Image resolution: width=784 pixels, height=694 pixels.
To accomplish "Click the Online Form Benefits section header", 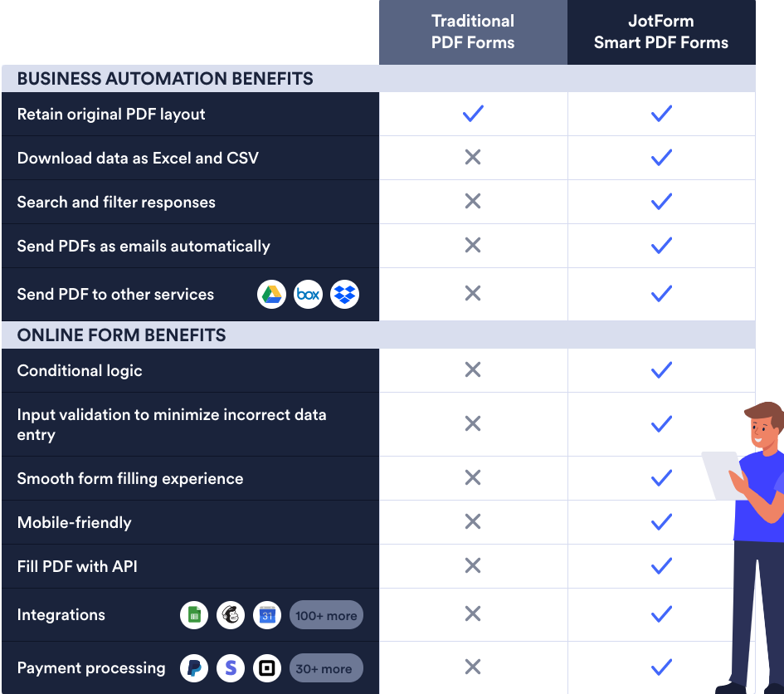I will tap(121, 335).
